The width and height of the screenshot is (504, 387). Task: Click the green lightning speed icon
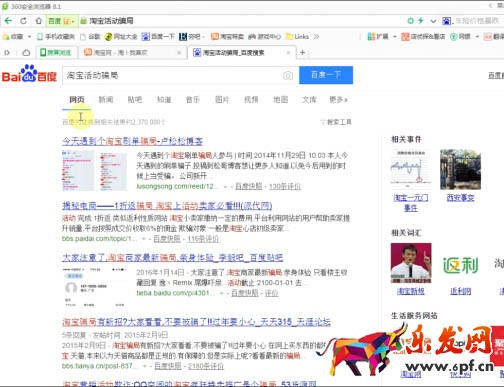point(421,21)
